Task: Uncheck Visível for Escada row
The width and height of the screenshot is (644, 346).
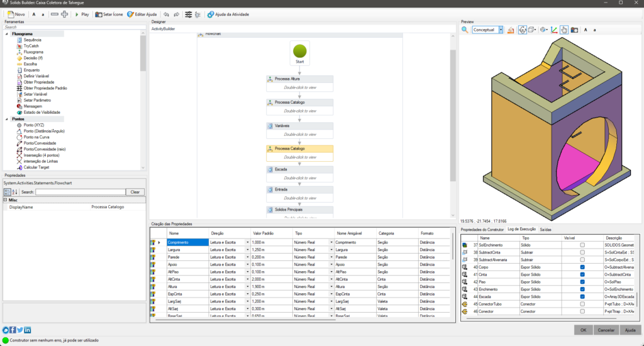Action: click(582, 297)
